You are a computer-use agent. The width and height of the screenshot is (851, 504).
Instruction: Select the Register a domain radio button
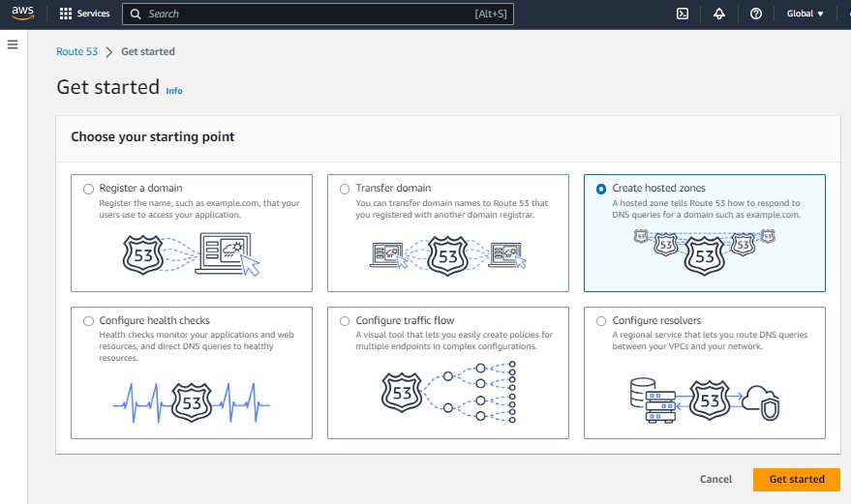coord(89,189)
